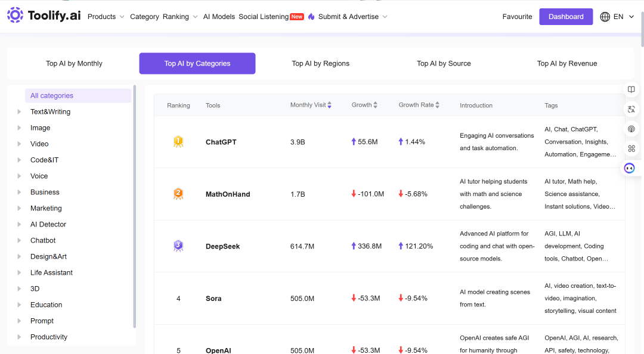Open the Products dropdown menu
The height and width of the screenshot is (354, 644).
click(x=106, y=17)
